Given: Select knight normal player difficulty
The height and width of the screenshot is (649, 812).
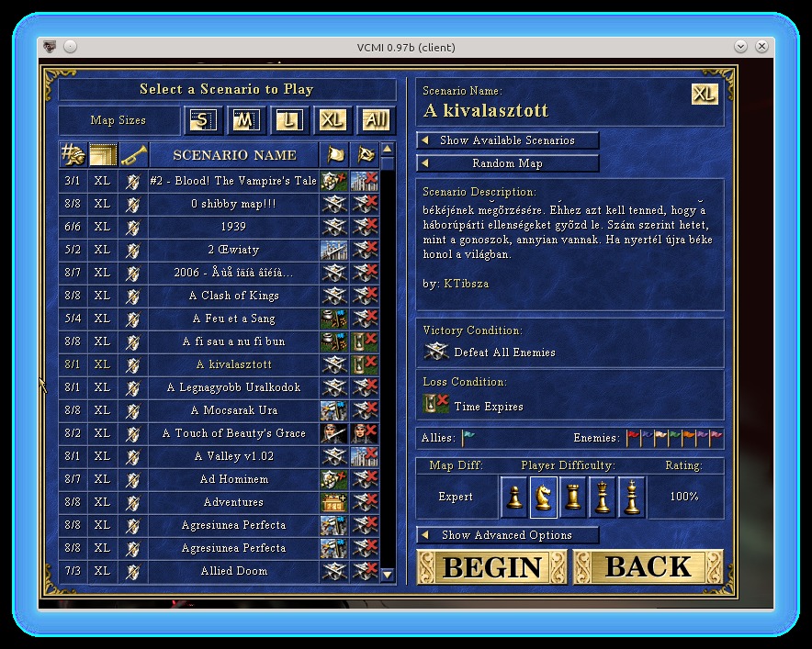Looking at the screenshot, I should click(x=544, y=497).
